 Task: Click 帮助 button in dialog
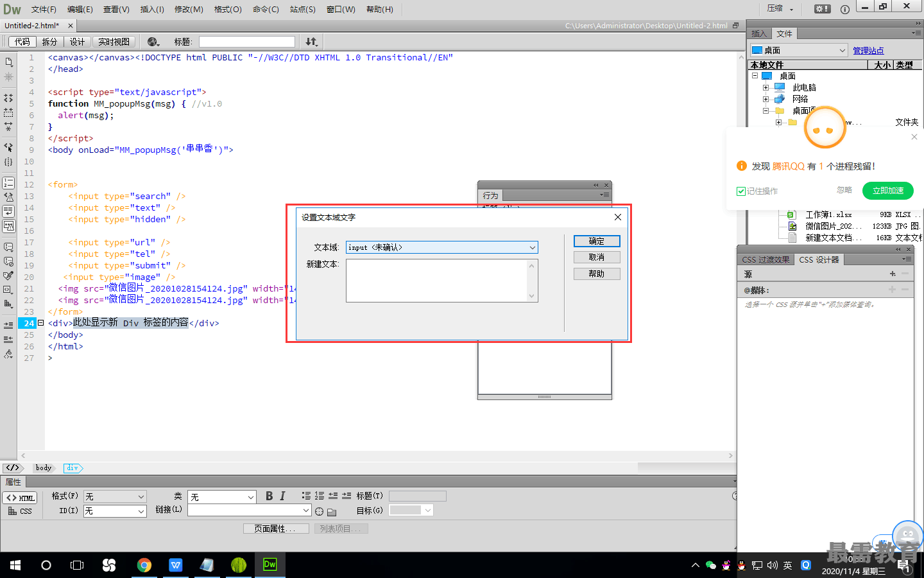coord(597,274)
